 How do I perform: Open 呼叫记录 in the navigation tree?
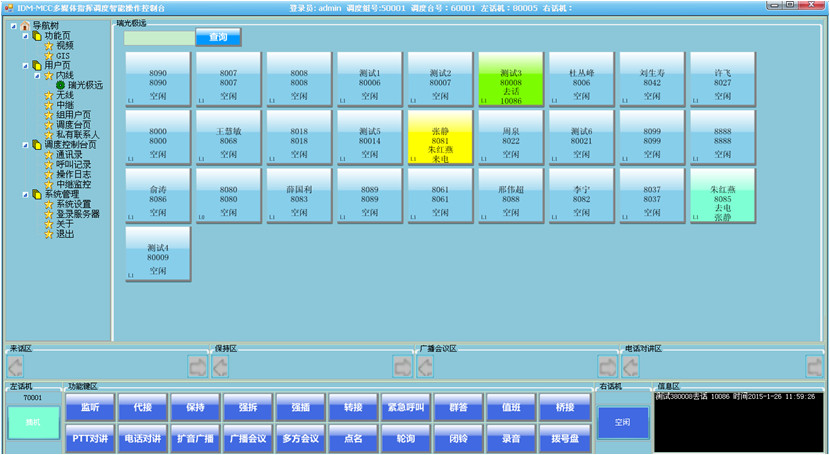coord(73,165)
